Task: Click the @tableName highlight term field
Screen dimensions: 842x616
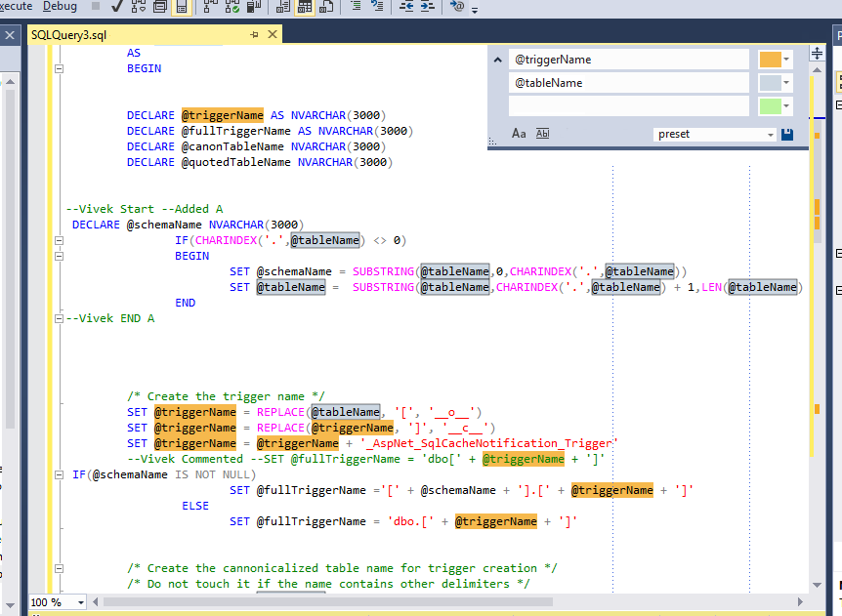Action: (628, 83)
